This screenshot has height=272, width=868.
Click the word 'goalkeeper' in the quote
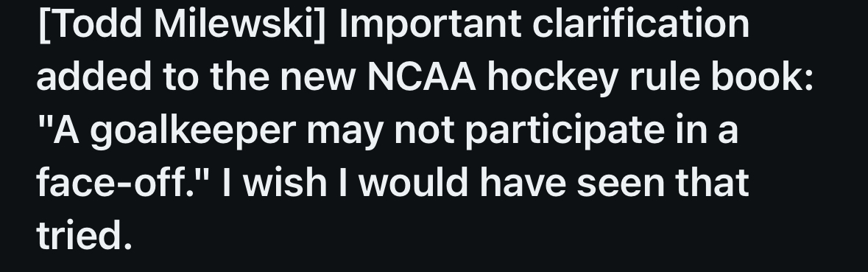(x=193, y=132)
